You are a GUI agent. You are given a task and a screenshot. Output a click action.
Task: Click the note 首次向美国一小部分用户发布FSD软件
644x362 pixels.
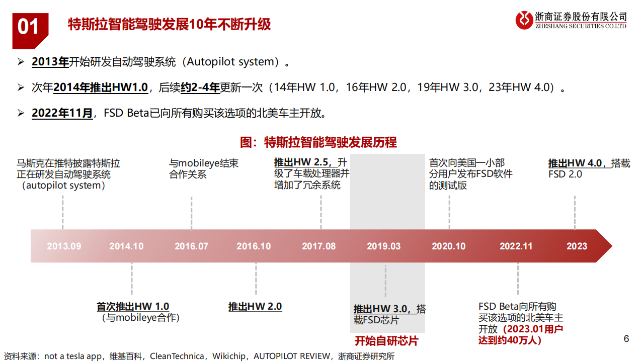[x=470, y=174]
